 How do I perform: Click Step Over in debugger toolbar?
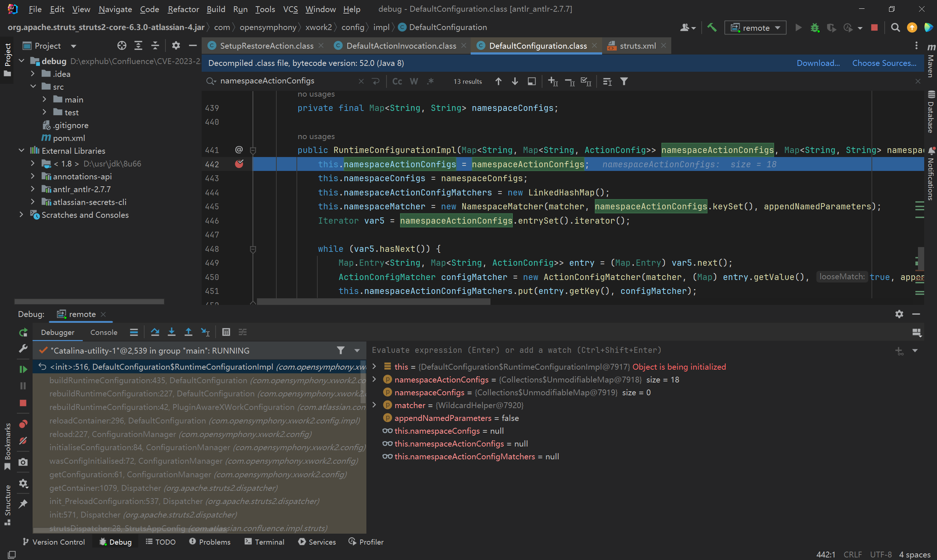coord(155,332)
